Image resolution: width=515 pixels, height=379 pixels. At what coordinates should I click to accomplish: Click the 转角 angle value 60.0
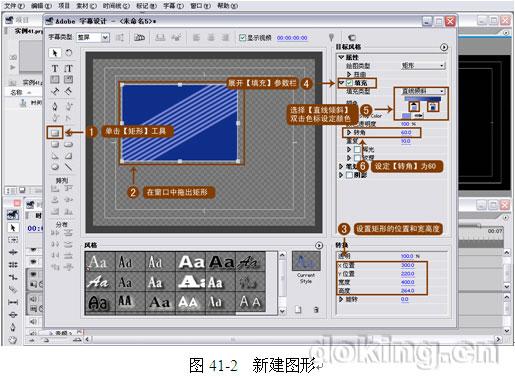point(406,133)
